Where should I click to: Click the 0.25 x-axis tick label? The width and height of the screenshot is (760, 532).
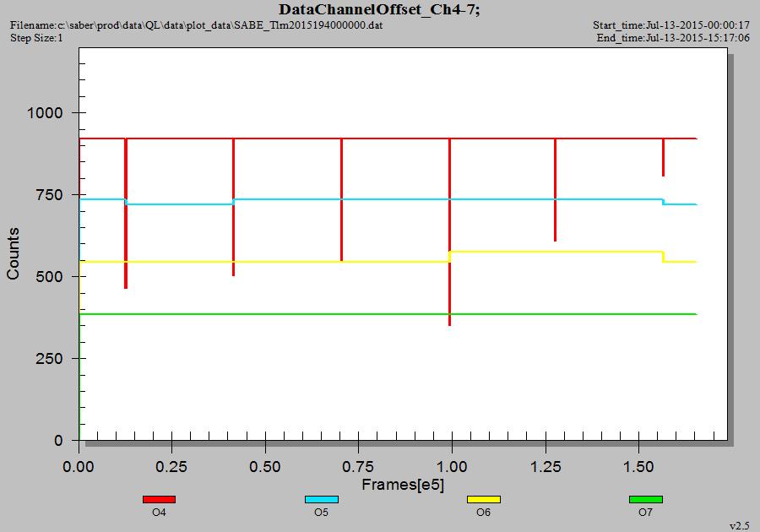click(171, 467)
